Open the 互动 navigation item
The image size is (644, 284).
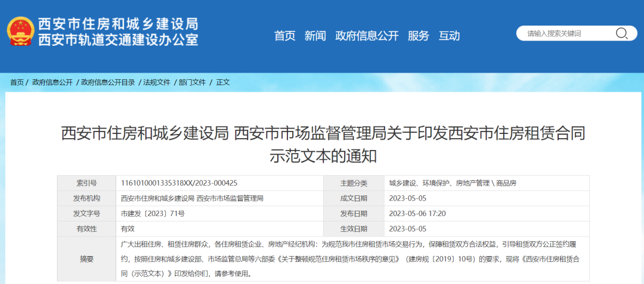(449, 36)
